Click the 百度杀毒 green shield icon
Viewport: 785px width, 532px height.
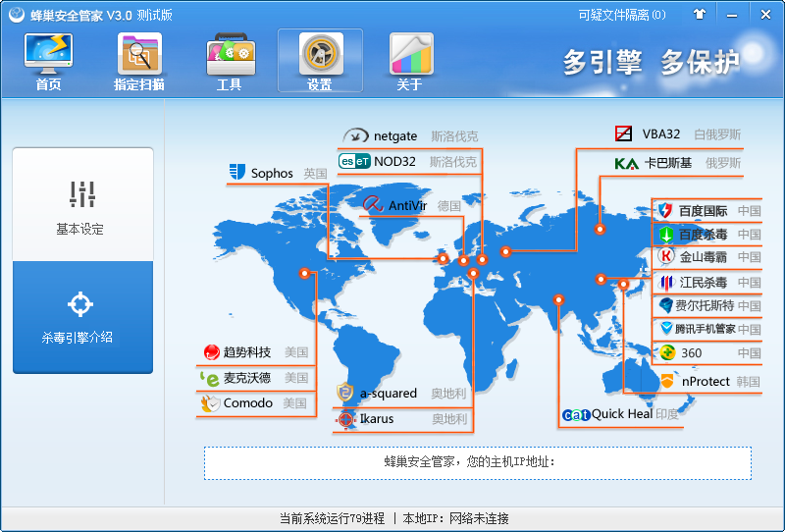click(x=666, y=234)
